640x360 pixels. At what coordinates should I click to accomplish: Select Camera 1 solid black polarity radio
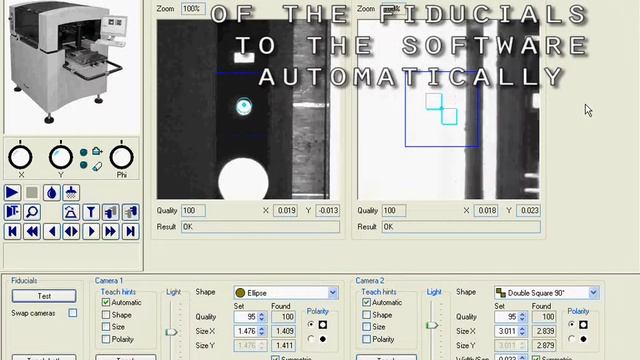click(x=311, y=339)
